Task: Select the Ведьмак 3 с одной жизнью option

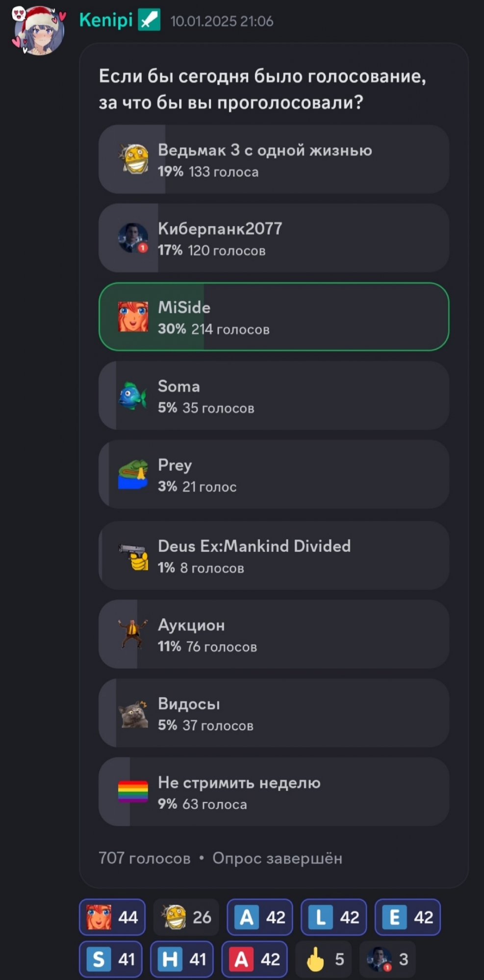Action: [x=274, y=159]
